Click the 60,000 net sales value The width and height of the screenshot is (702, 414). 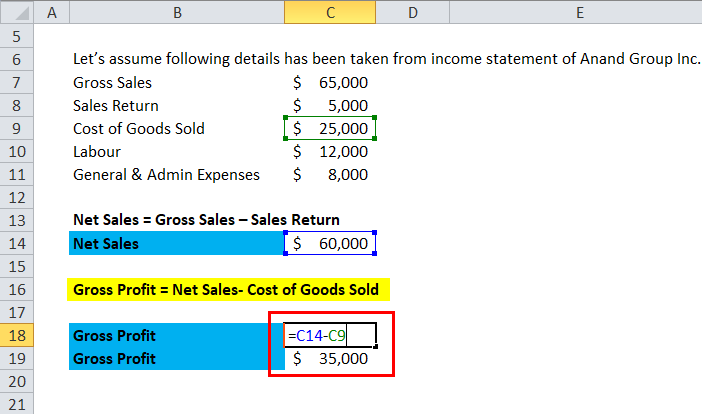330,243
